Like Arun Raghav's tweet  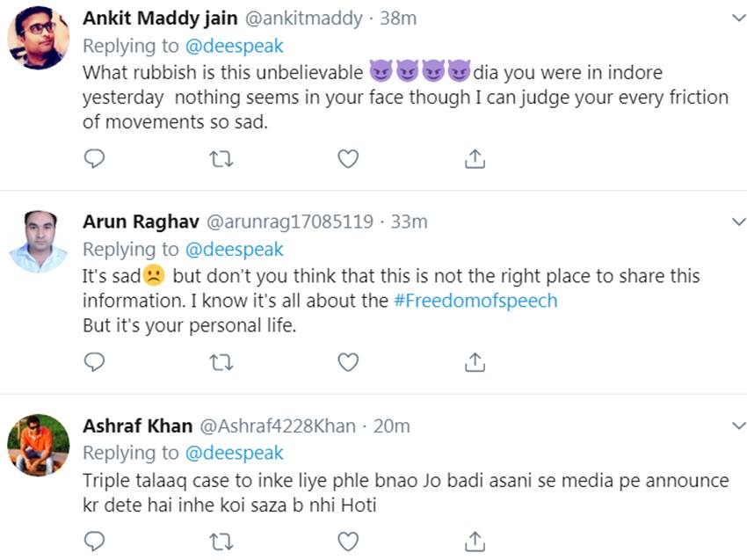[348, 361]
